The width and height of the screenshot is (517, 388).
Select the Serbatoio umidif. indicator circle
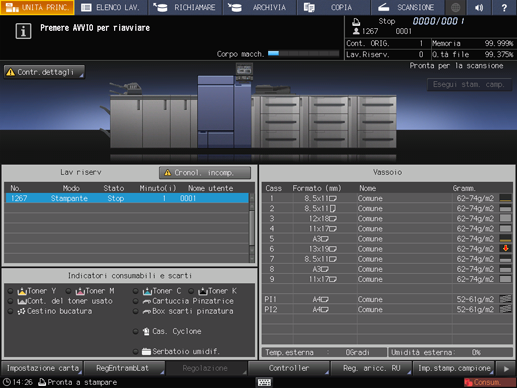135,351
